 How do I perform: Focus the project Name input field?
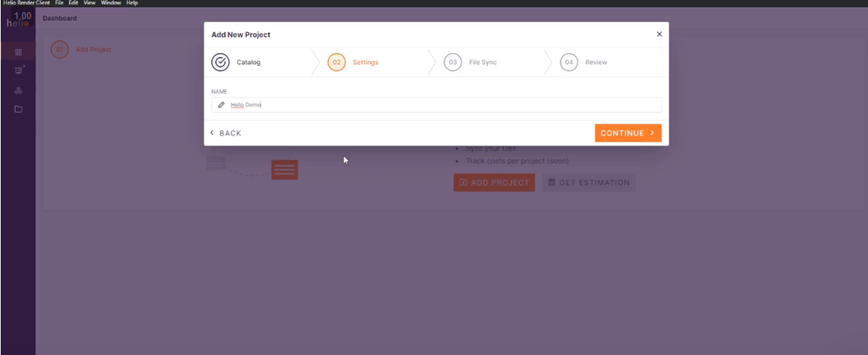click(437, 105)
